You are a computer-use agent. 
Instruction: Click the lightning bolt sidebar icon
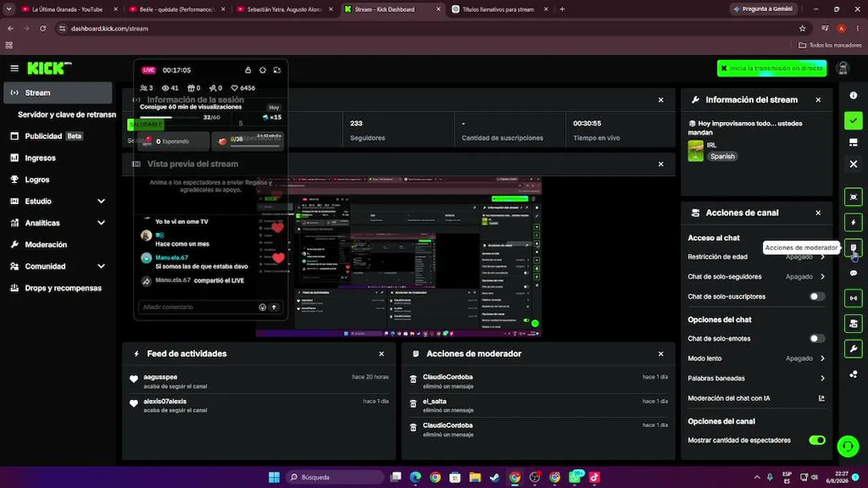pyautogui.click(x=853, y=222)
